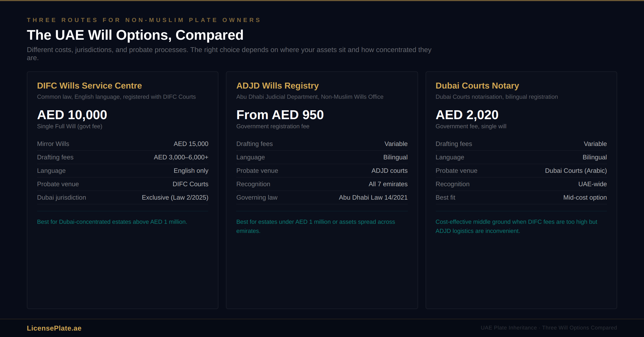Select the AED 10,000 price text
The width and height of the screenshot is (644, 337).
(72, 115)
